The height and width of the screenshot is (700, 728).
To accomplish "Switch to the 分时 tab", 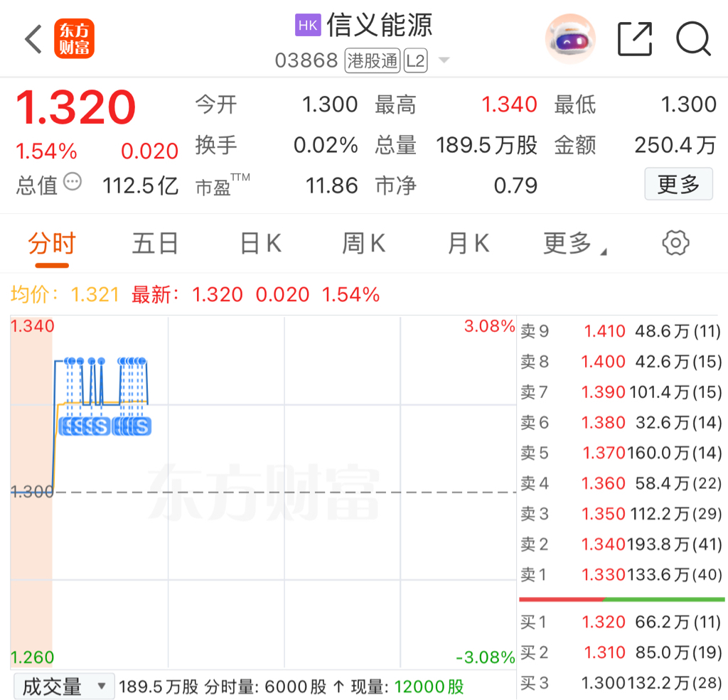I will (x=51, y=244).
